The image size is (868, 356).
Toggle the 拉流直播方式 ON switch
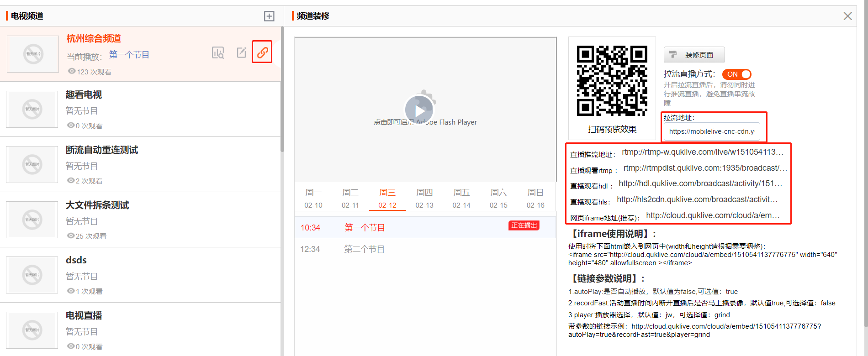[736, 74]
